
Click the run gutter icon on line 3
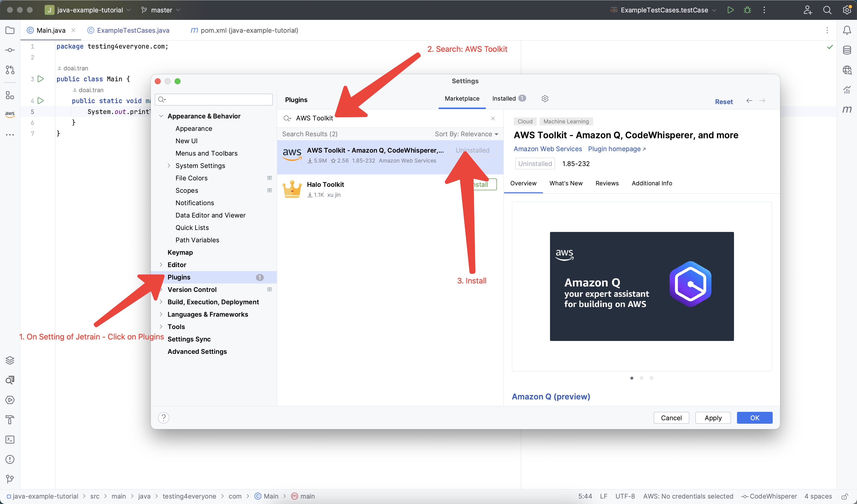40,79
